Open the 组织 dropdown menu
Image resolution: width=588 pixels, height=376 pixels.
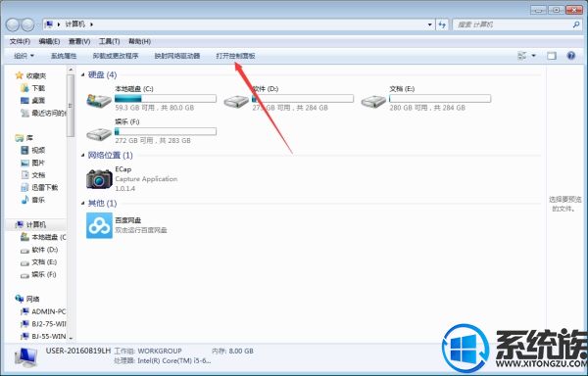[24, 56]
